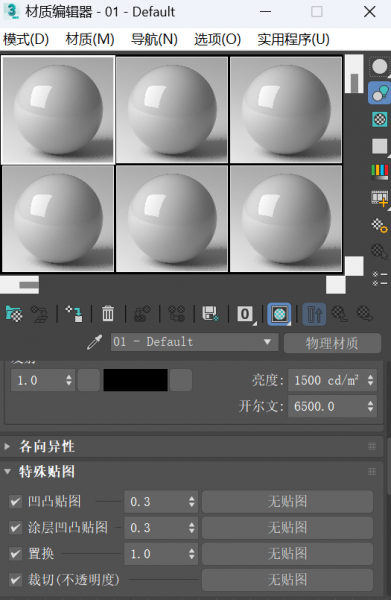Click 无贴图 button for 置换

287,554
